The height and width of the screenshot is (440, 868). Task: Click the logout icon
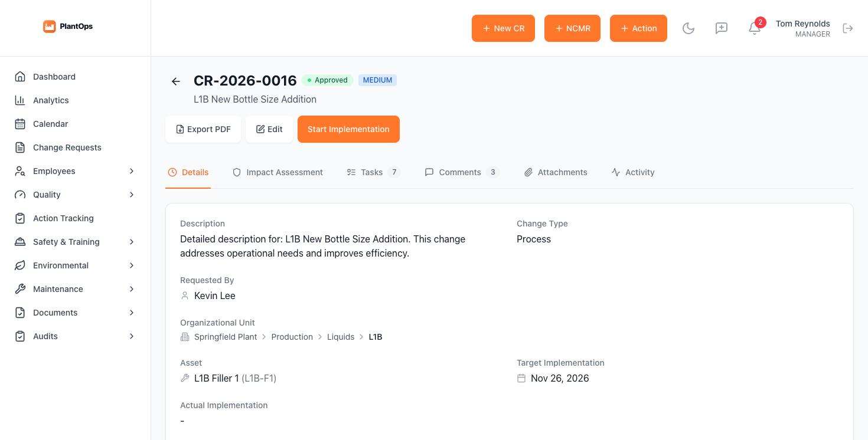tap(848, 28)
